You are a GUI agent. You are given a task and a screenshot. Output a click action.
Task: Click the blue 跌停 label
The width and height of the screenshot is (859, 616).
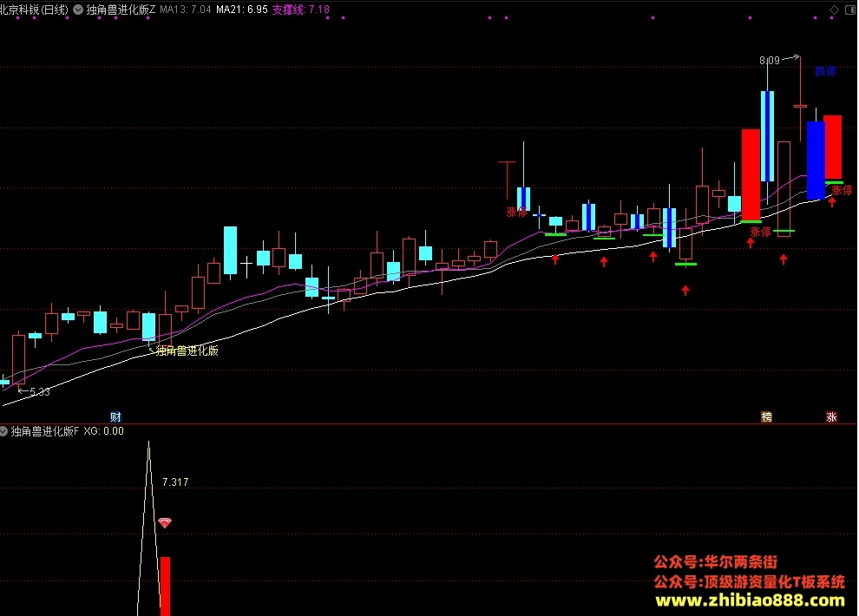pyautogui.click(x=825, y=72)
